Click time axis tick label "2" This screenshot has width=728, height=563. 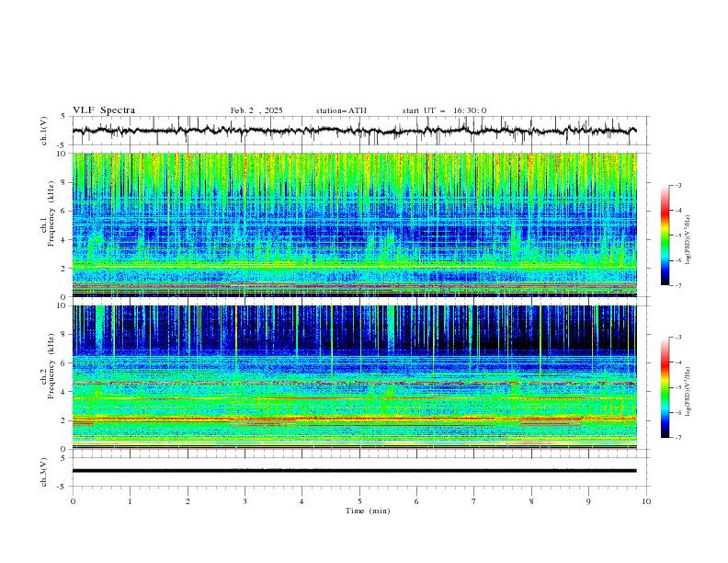tap(188, 501)
